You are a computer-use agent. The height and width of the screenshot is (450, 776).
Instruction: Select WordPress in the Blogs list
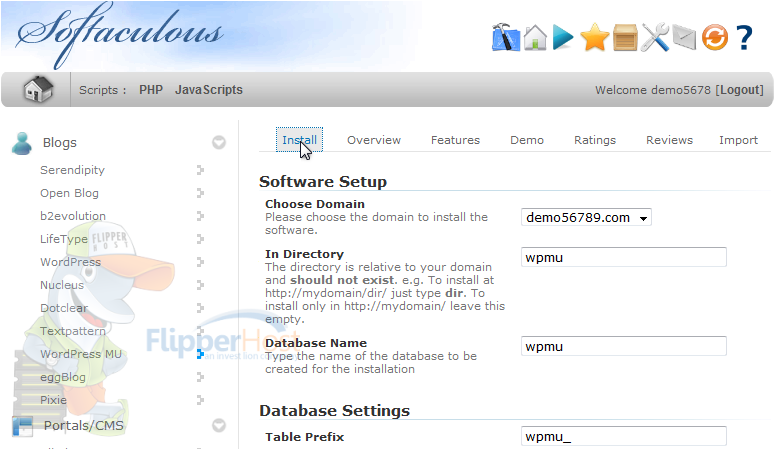click(70, 262)
